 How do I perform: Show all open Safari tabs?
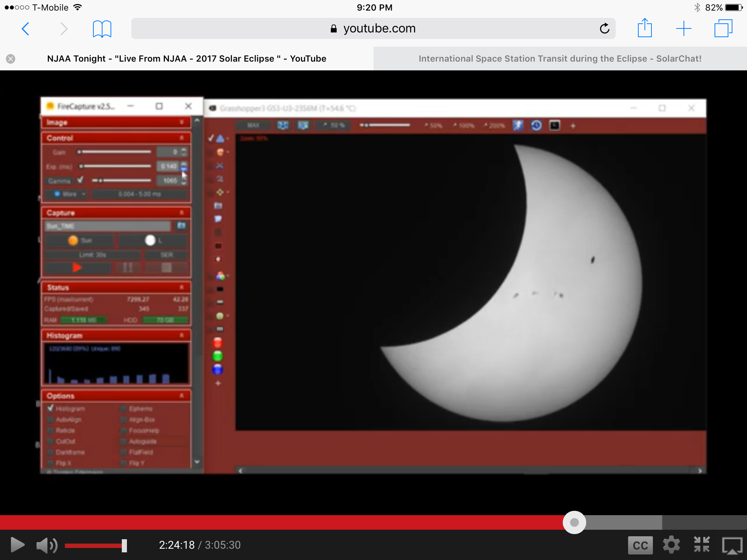pyautogui.click(x=723, y=28)
